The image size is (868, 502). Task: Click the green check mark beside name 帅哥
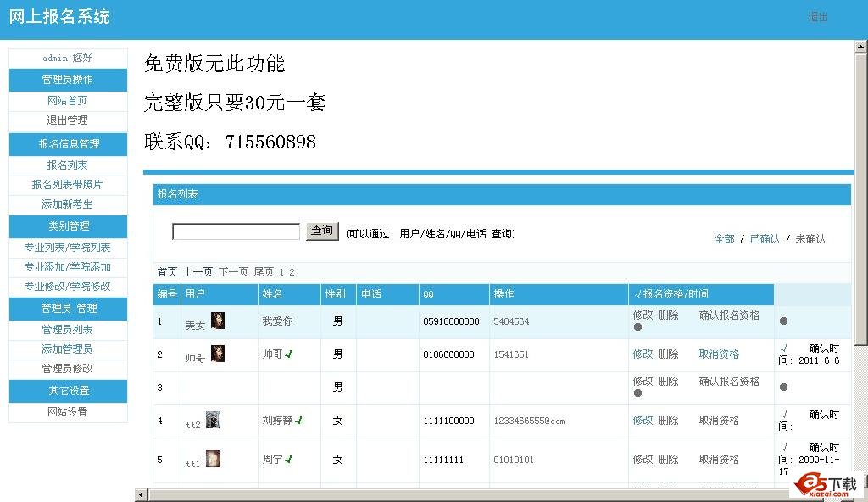(288, 354)
